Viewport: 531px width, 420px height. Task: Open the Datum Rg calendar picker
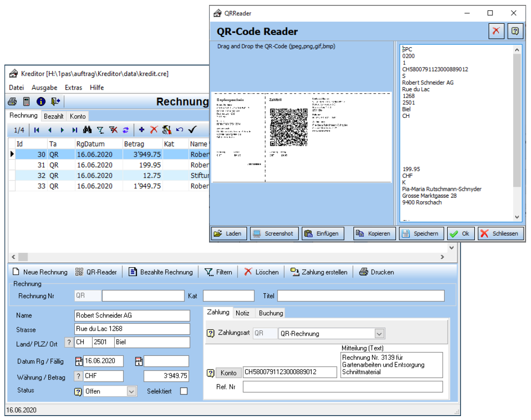pos(78,361)
